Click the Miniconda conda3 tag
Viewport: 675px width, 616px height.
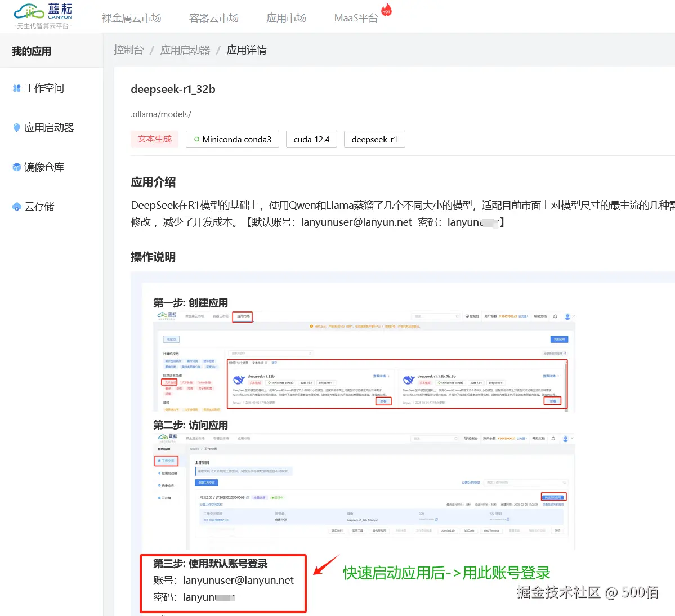point(233,139)
